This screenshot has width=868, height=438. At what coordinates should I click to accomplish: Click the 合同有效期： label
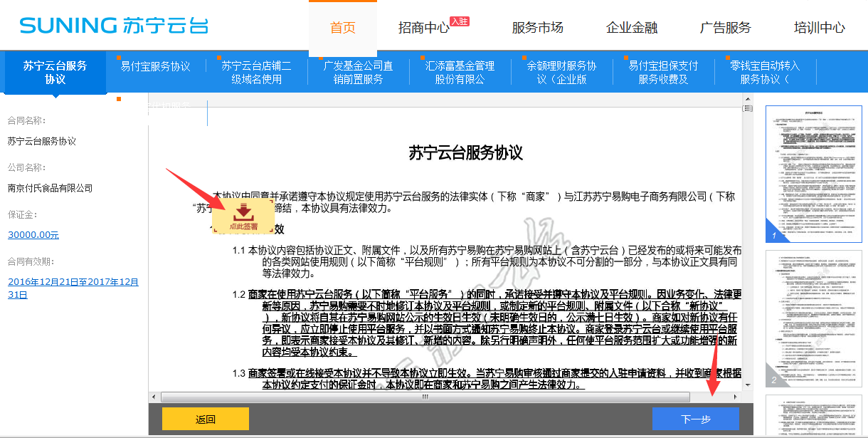tap(32, 261)
